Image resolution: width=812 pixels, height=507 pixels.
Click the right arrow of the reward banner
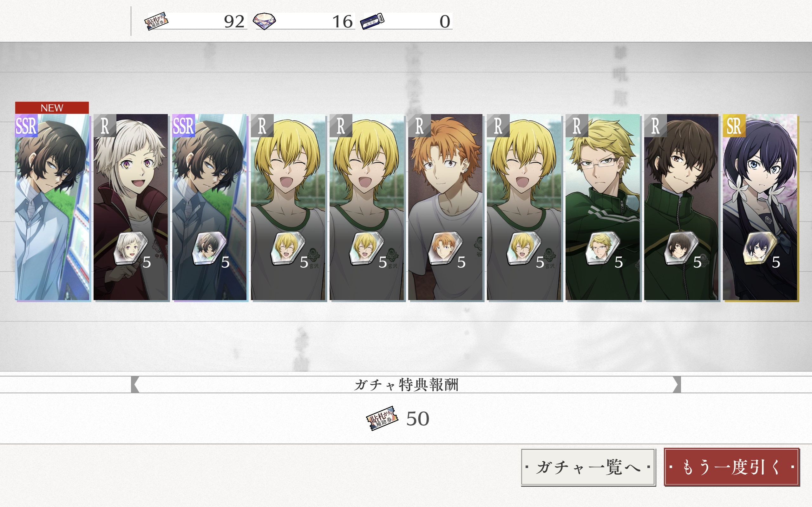[x=677, y=384]
